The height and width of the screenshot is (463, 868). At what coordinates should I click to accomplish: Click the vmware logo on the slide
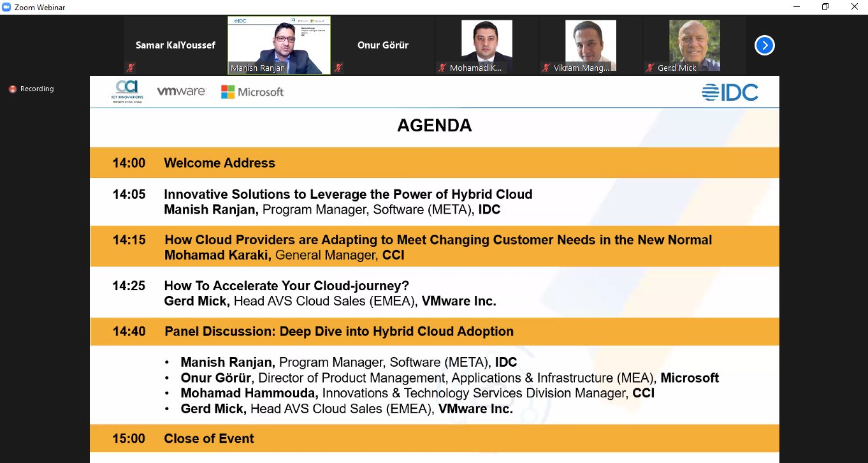(x=181, y=91)
